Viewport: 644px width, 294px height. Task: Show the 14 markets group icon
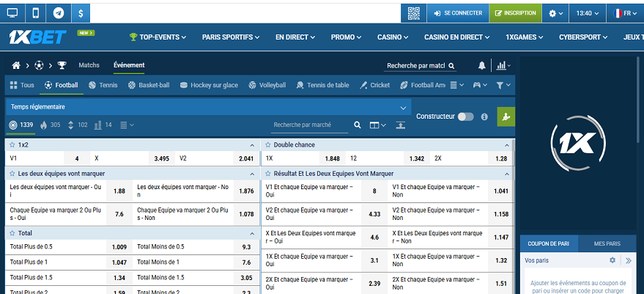coord(103,125)
